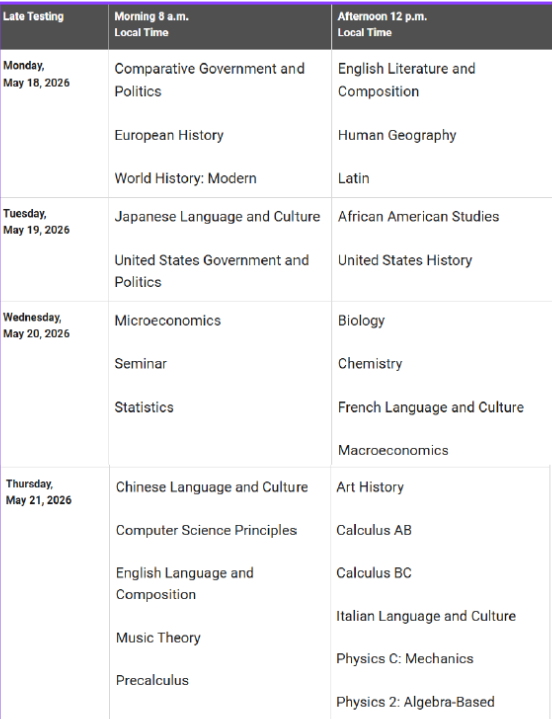
Task: Click the Macroeconomics exam entry
Action: point(393,450)
